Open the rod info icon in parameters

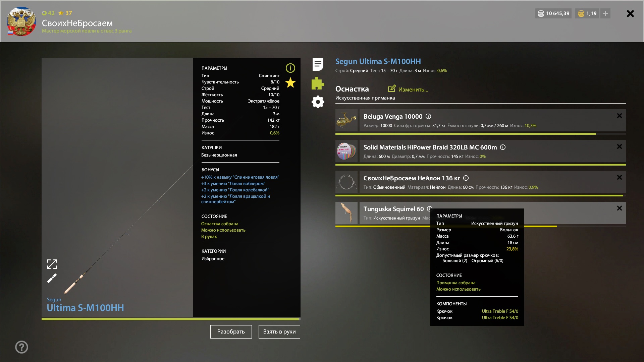(x=290, y=68)
